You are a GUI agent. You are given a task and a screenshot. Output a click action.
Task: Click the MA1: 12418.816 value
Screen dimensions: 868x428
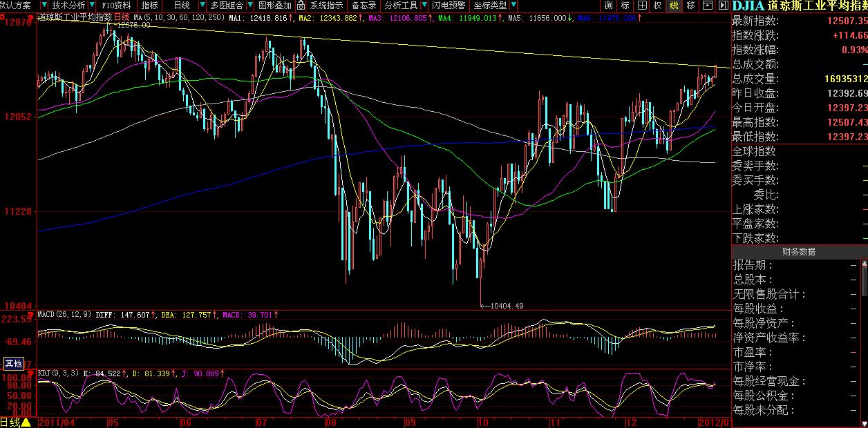pyautogui.click(x=258, y=17)
